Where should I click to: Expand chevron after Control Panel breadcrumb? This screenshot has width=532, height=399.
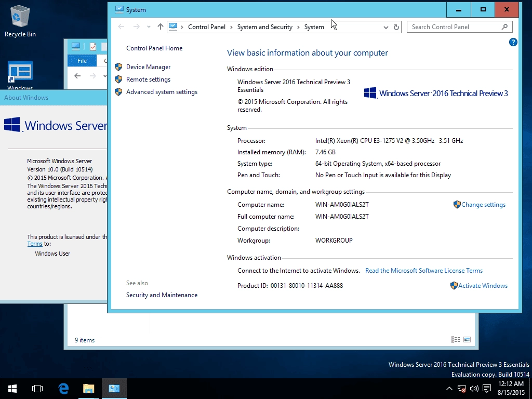(x=231, y=27)
